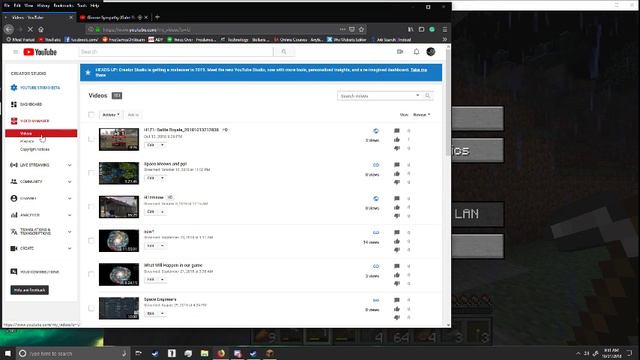
Task: Select checkbox for Space Engineers video
Action: pyautogui.click(x=91, y=308)
